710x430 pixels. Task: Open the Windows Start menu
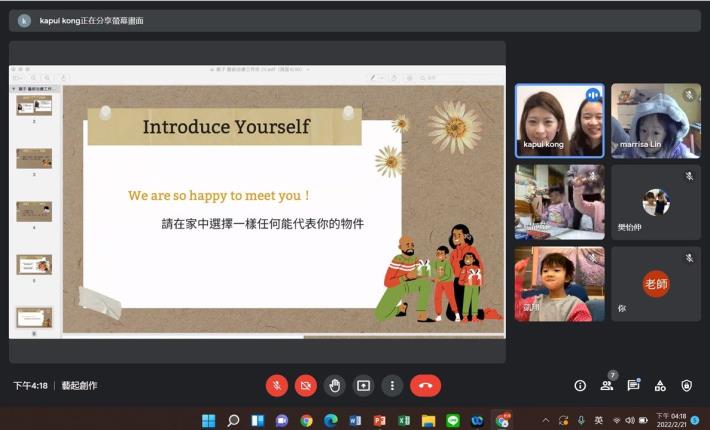pos(209,420)
